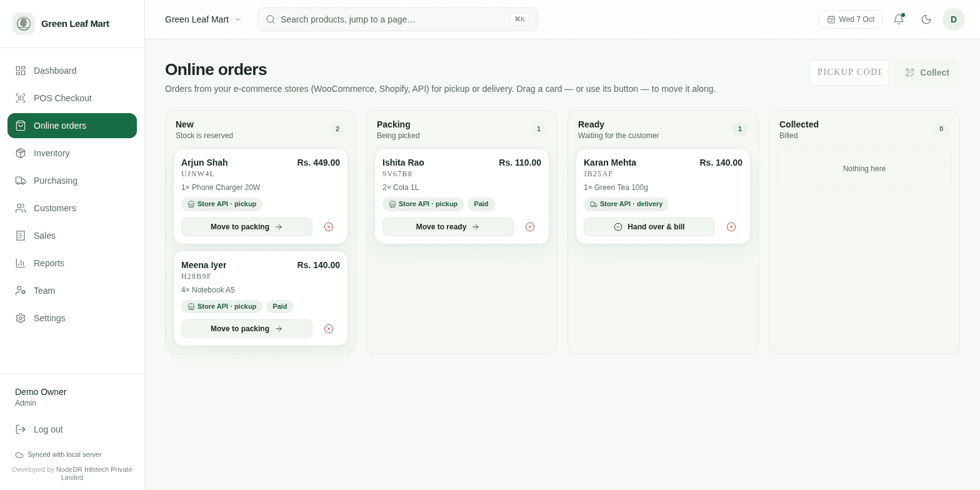Open the Wed 7 Oct date picker
The height and width of the screenshot is (490, 980).
851,19
